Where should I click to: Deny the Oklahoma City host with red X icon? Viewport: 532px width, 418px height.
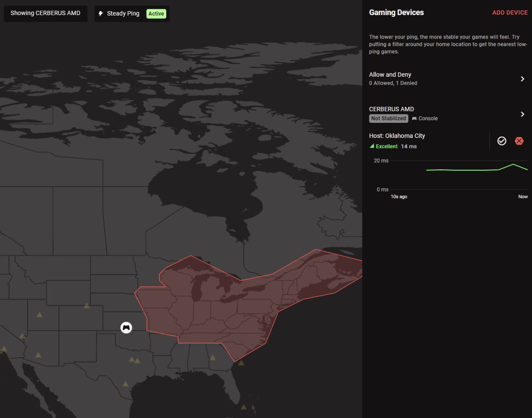519,141
